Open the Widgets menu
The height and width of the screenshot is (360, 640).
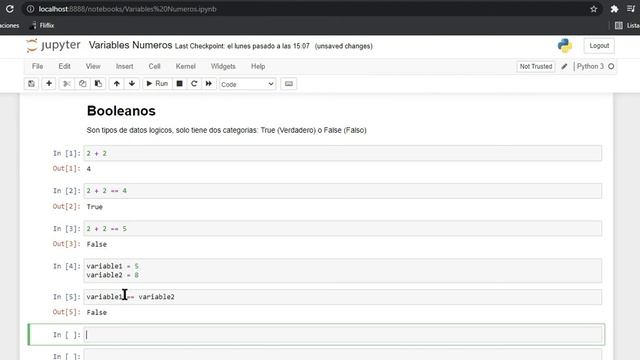coord(223,66)
